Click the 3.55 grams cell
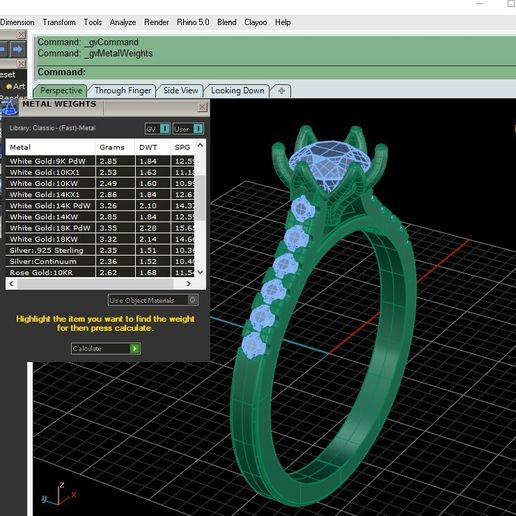The width and height of the screenshot is (516, 516). (115, 228)
